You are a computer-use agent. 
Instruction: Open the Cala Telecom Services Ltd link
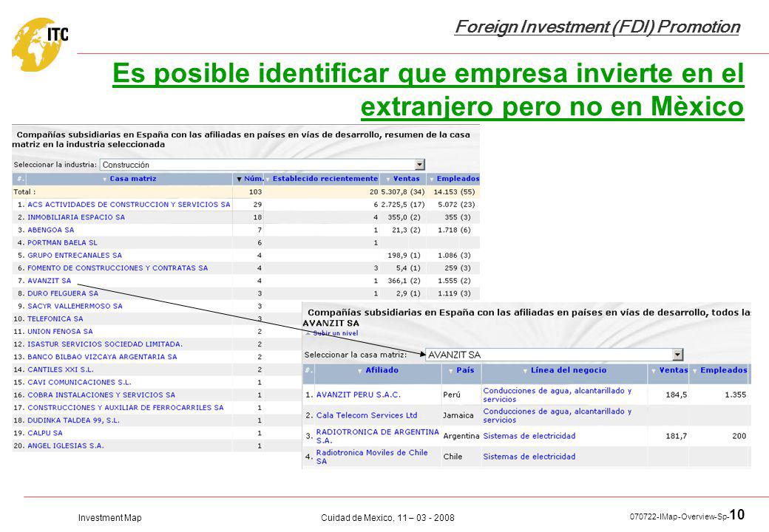(366, 416)
